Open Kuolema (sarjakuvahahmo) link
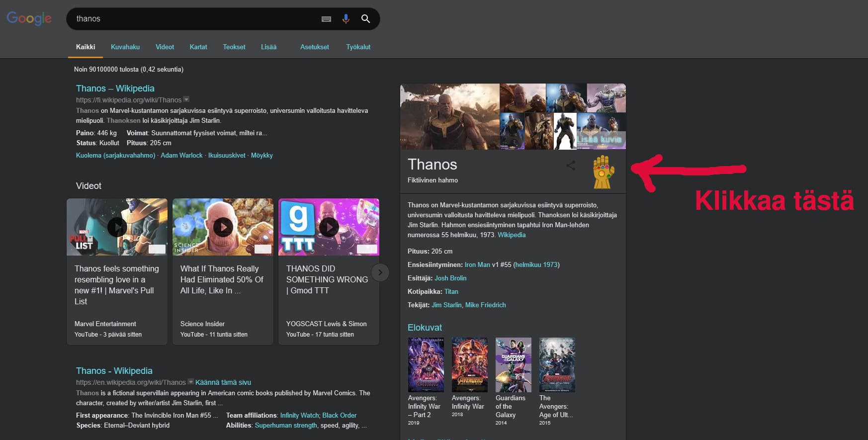The height and width of the screenshot is (440, 868). 115,155
